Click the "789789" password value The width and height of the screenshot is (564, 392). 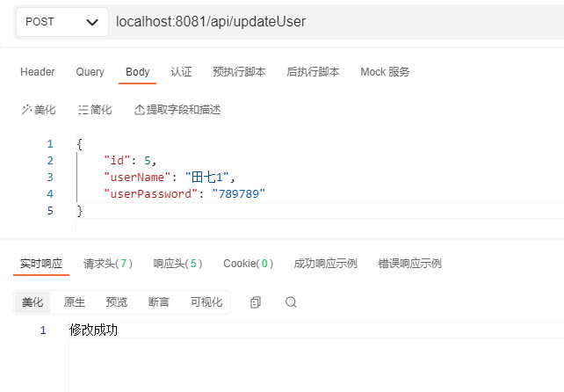tap(238, 194)
